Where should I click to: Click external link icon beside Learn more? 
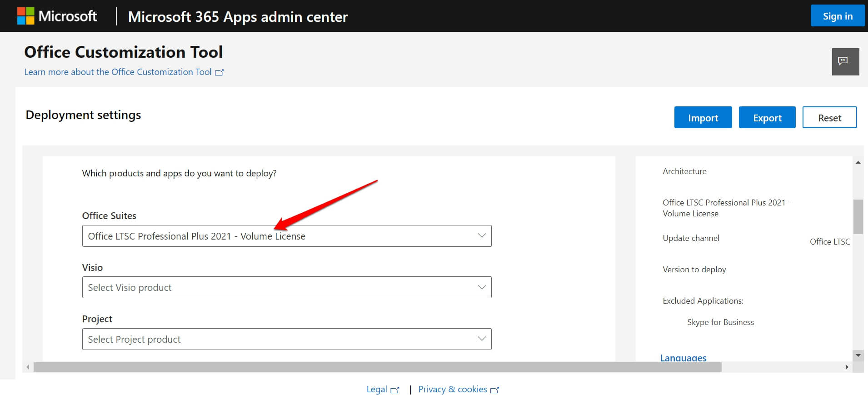[x=219, y=72]
